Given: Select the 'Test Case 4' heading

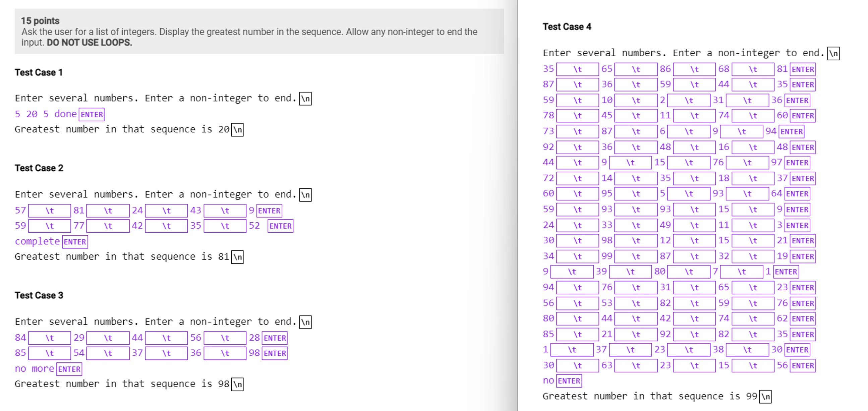Looking at the screenshot, I should click(x=567, y=27).
